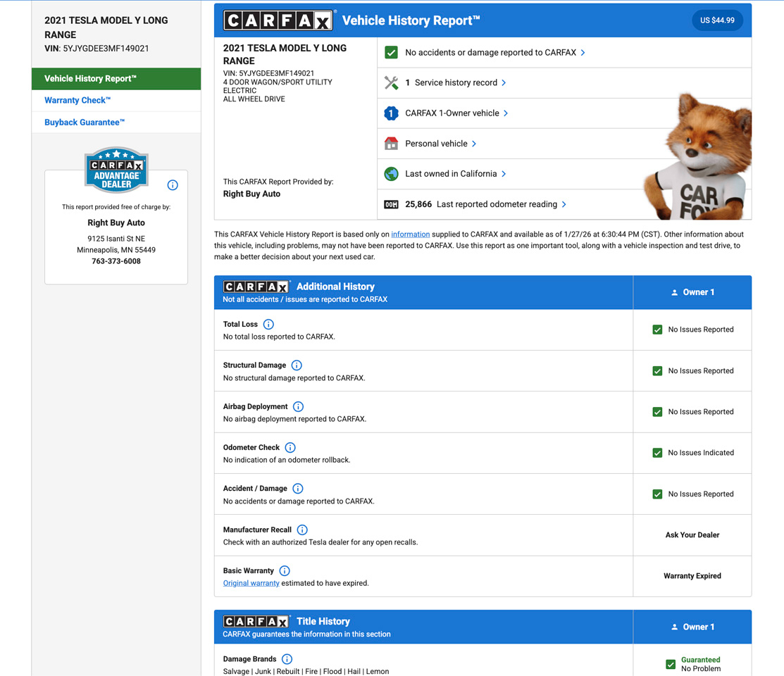
Task: Click the info icon next to Odometer Check
Action: (290, 448)
